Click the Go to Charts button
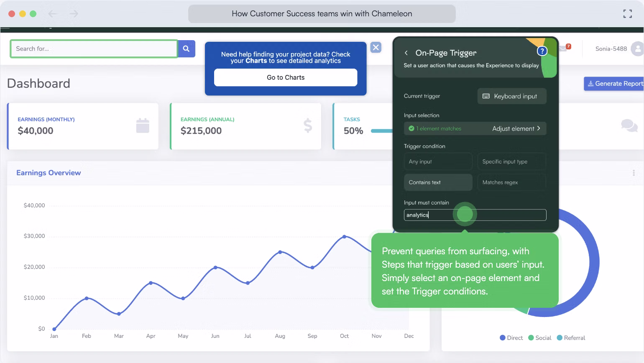644x363 pixels. coord(286,77)
